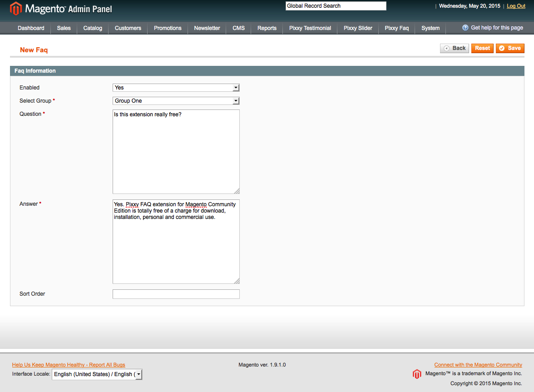Click the Question textarea resize handle
534x392 pixels.
click(x=237, y=191)
